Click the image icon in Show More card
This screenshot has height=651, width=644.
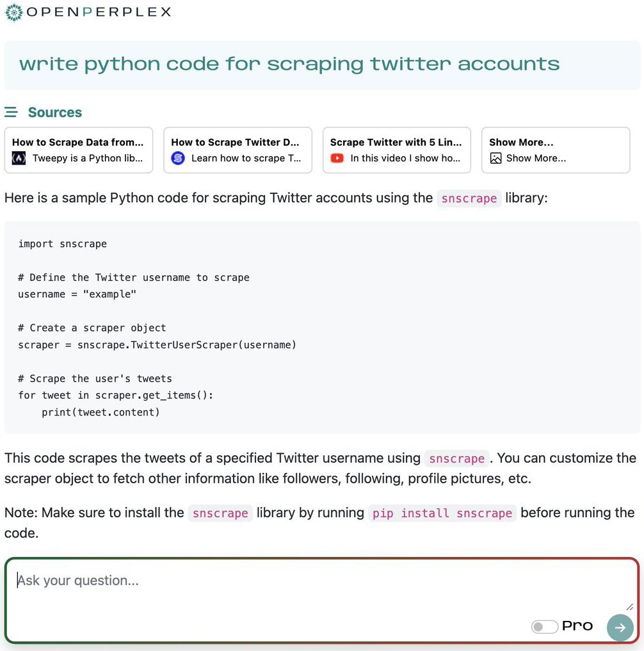coord(495,158)
